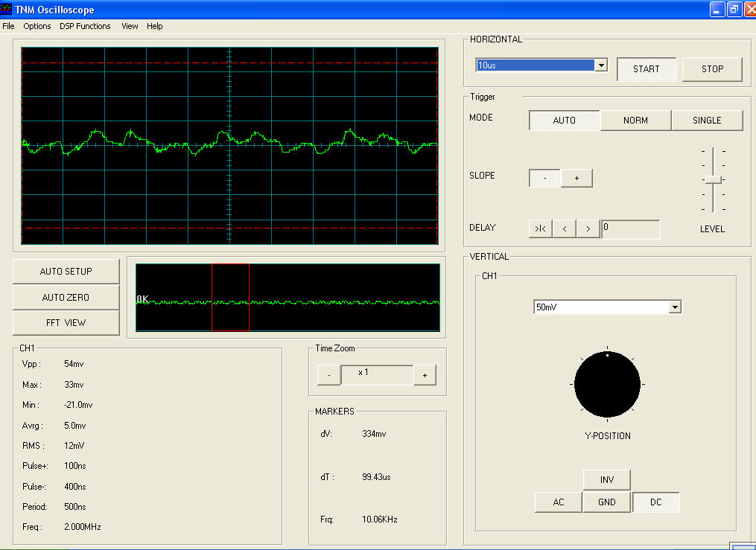
Task: Decrease Time Zoom with minus button
Action: [328, 375]
